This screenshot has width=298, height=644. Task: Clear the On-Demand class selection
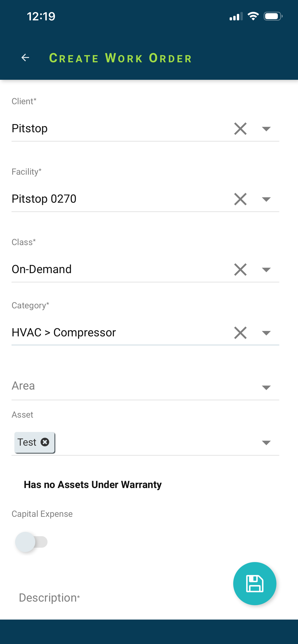click(x=240, y=270)
